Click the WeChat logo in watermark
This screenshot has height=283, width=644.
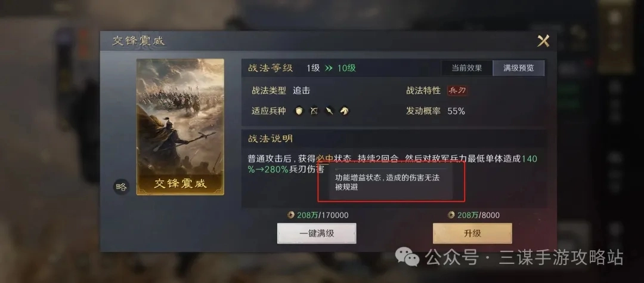(x=407, y=257)
